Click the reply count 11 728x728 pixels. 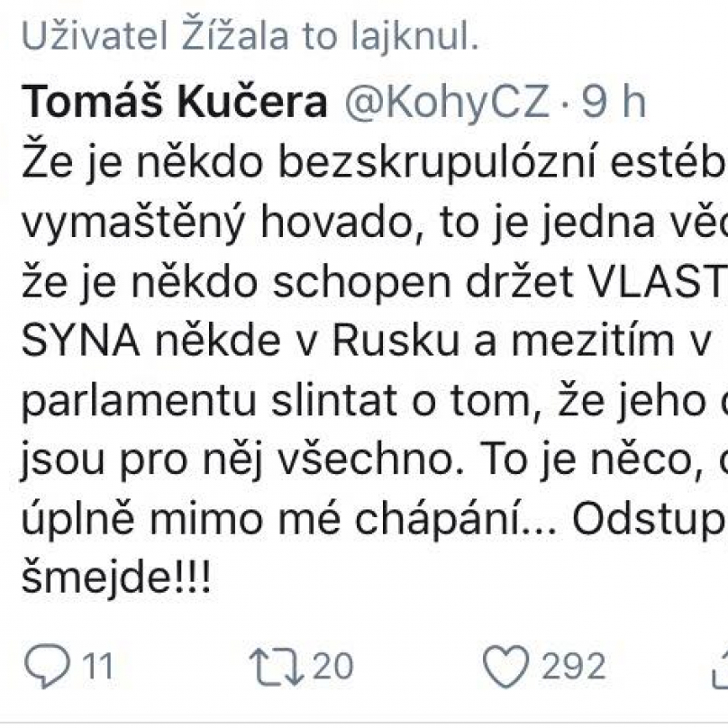coord(97,666)
